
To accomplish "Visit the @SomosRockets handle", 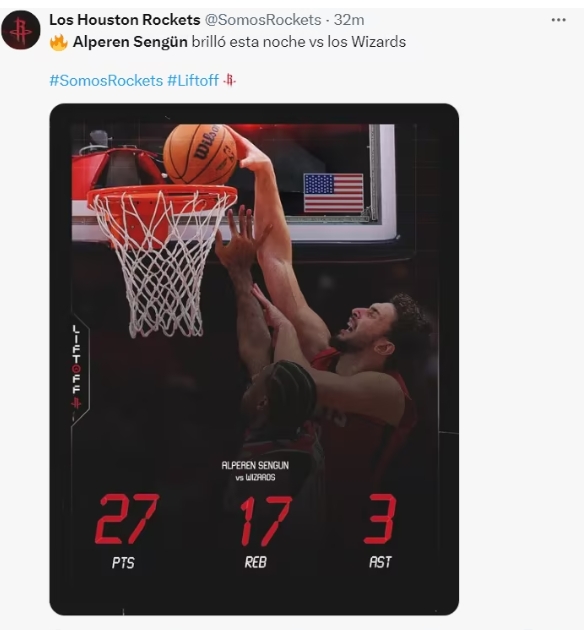I will click(263, 20).
